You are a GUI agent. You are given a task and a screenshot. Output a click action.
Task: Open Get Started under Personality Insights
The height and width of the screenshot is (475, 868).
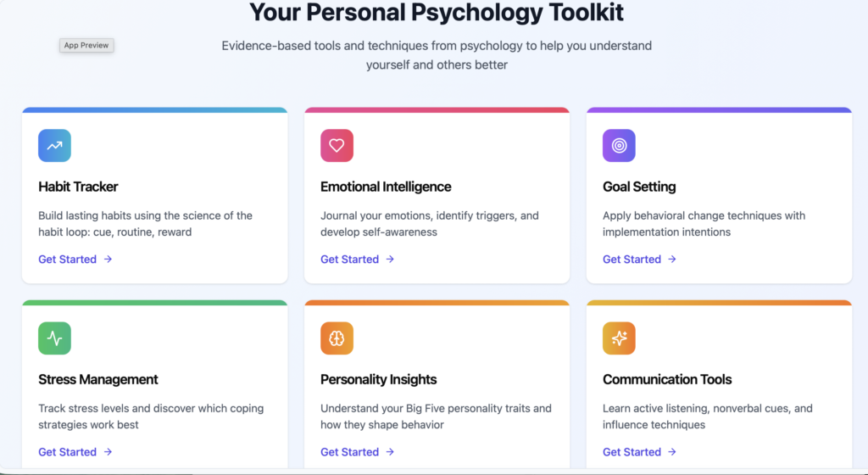(350, 452)
